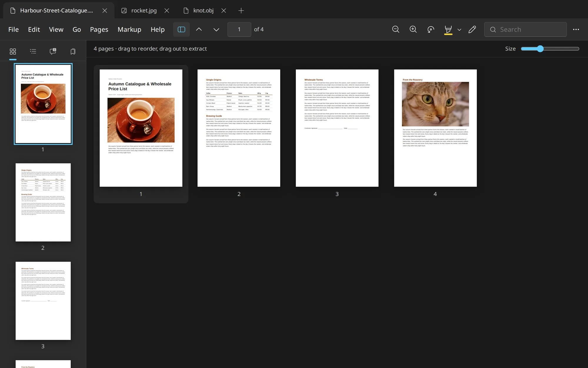Toggle the sidebar panel button
588x368 pixels.
[x=181, y=29]
